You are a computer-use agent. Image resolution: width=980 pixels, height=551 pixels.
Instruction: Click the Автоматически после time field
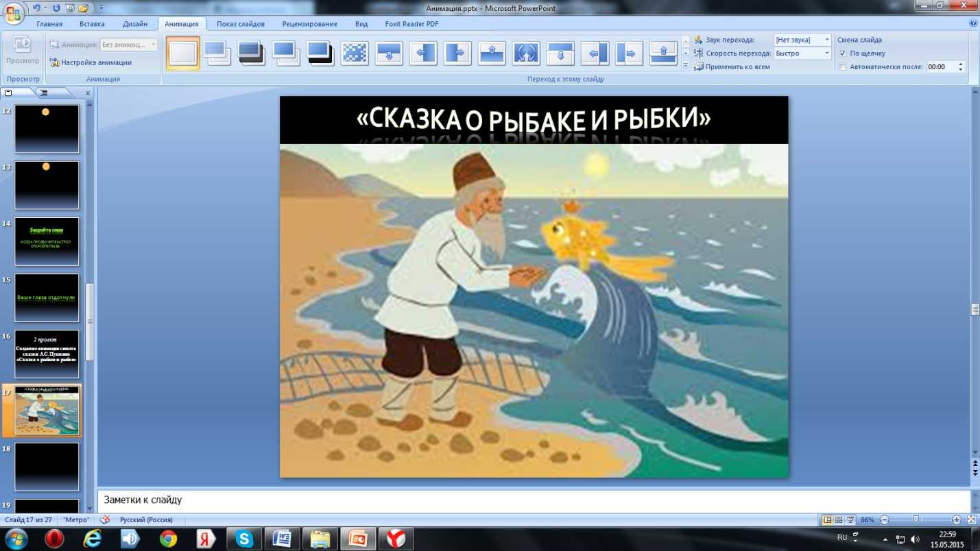pyautogui.click(x=941, y=66)
